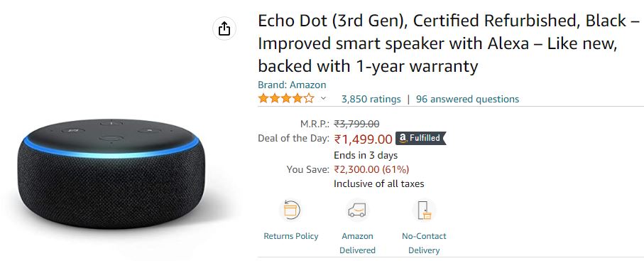The height and width of the screenshot is (261, 644).
Task: Click the You Save ₹2,300.00 (61%) amount
Action: (371, 169)
